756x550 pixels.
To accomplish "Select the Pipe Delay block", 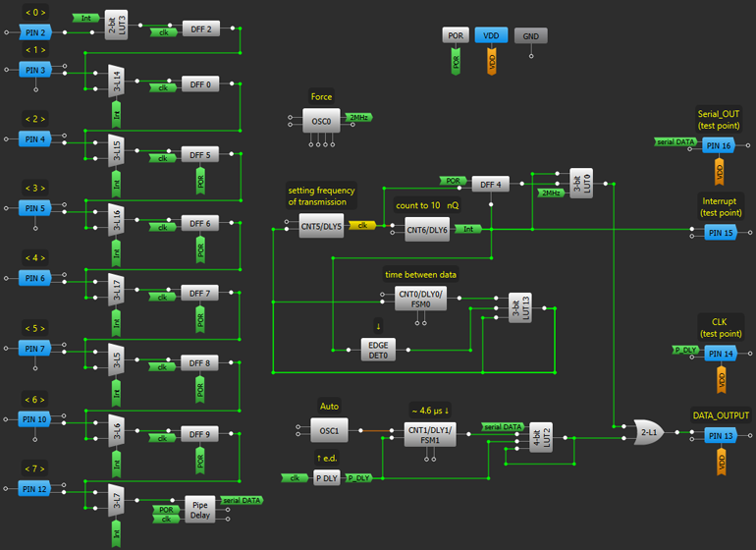I will [200, 509].
